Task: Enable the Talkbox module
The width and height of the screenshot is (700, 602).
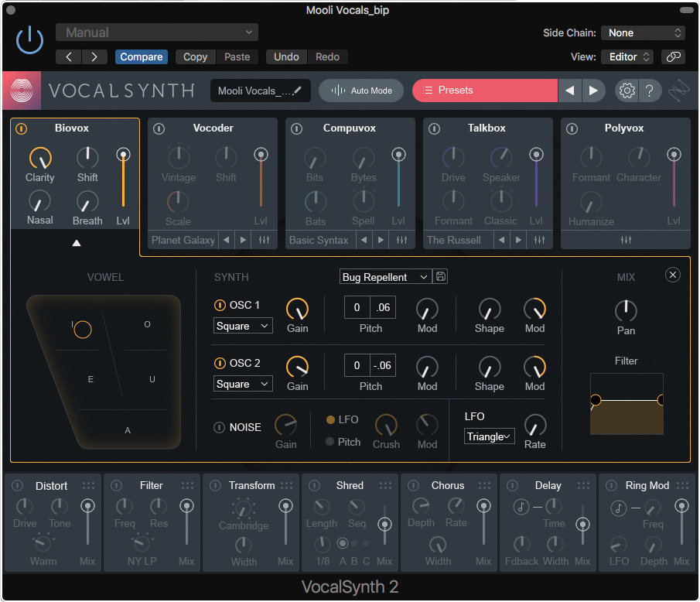Action: point(435,128)
